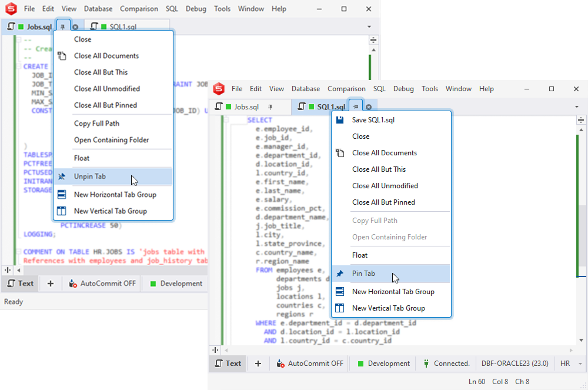Choose Copy Full Path in the left menu
588x390 pixels.
coord(113,124)
